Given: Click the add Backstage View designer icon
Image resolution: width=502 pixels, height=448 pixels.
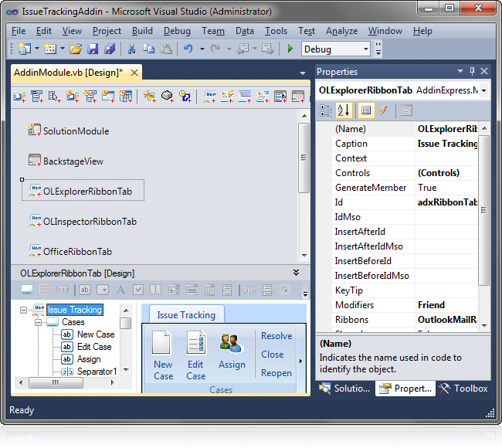Looking at the screenshot, I should point(298,96).
